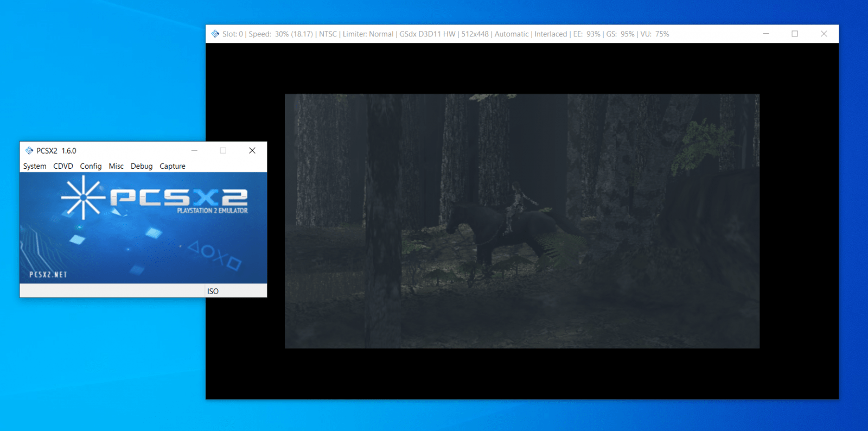Open the CDVD menu
868x431 pixels.
(x=63, y=166)
